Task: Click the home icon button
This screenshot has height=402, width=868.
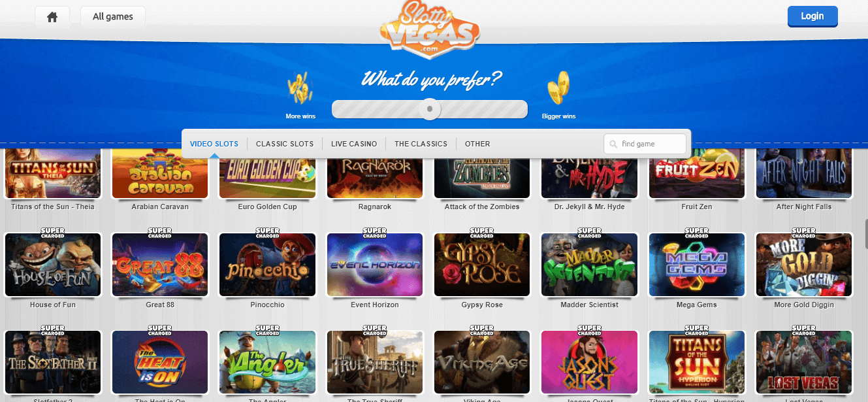Action: coord(53,17)
